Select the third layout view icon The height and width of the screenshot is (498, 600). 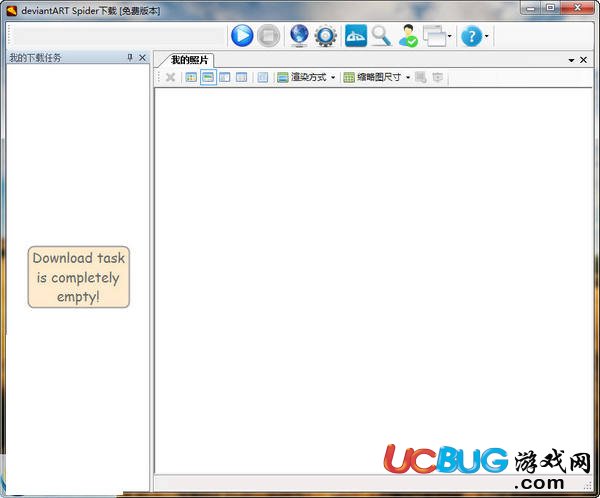click(225, 77)
